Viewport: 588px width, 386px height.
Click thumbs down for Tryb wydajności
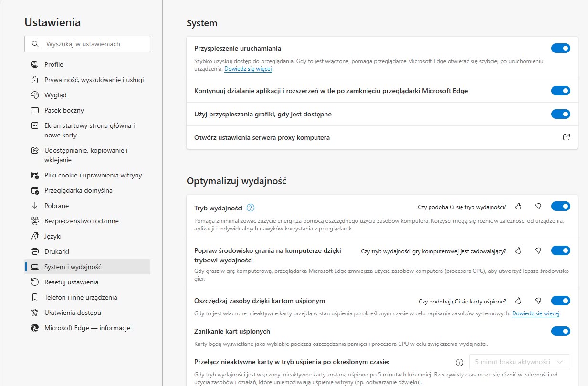[x=538, y=207]
